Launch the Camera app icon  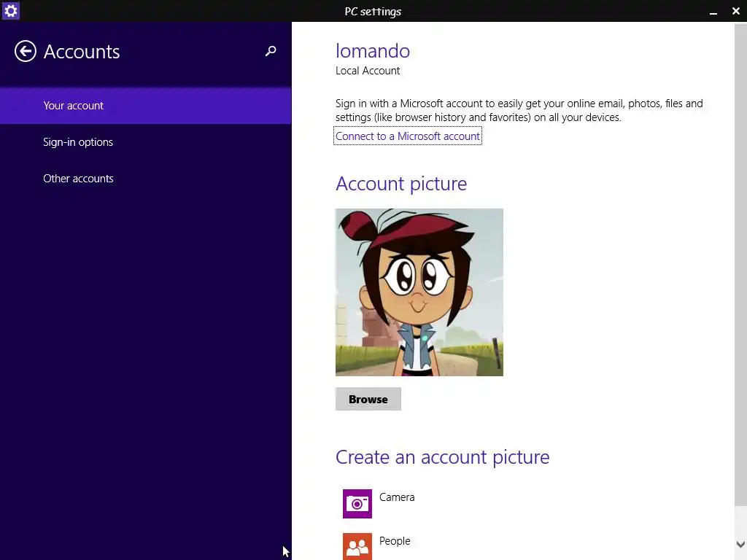(357, 504)
